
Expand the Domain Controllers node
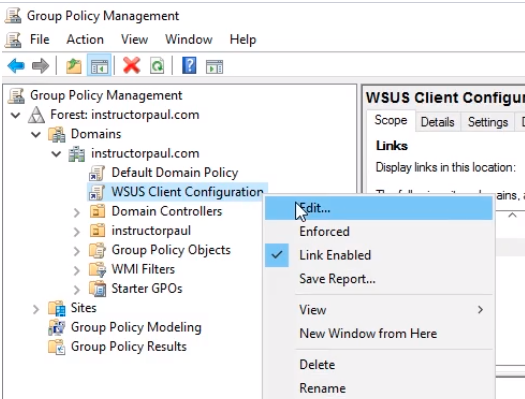(x=77, y=213)
